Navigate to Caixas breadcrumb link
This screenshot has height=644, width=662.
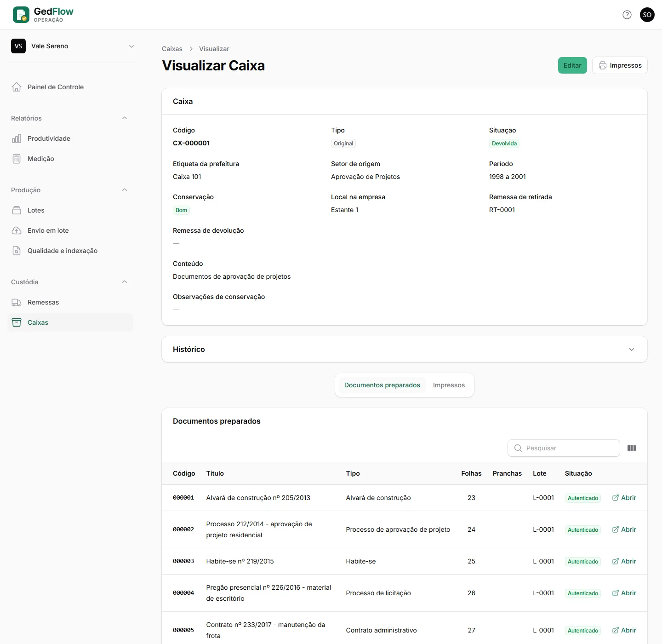tap(172, 49)
